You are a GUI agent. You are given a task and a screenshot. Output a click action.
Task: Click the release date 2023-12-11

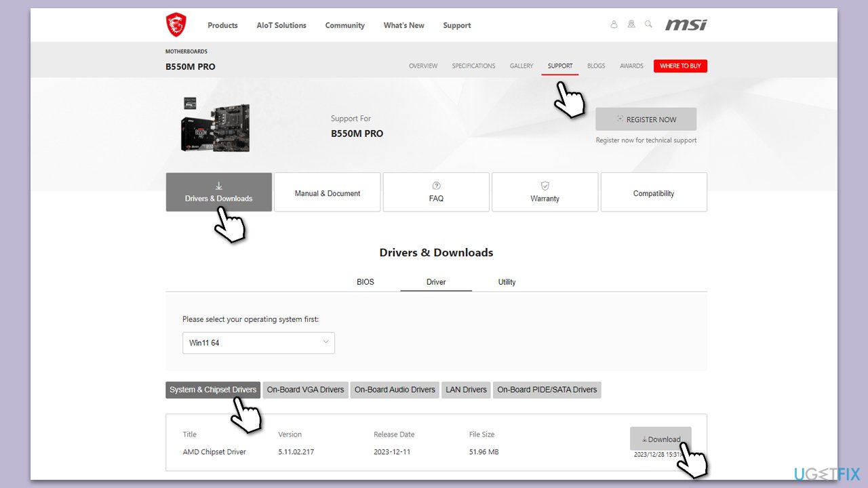click(x=393, y=452)
